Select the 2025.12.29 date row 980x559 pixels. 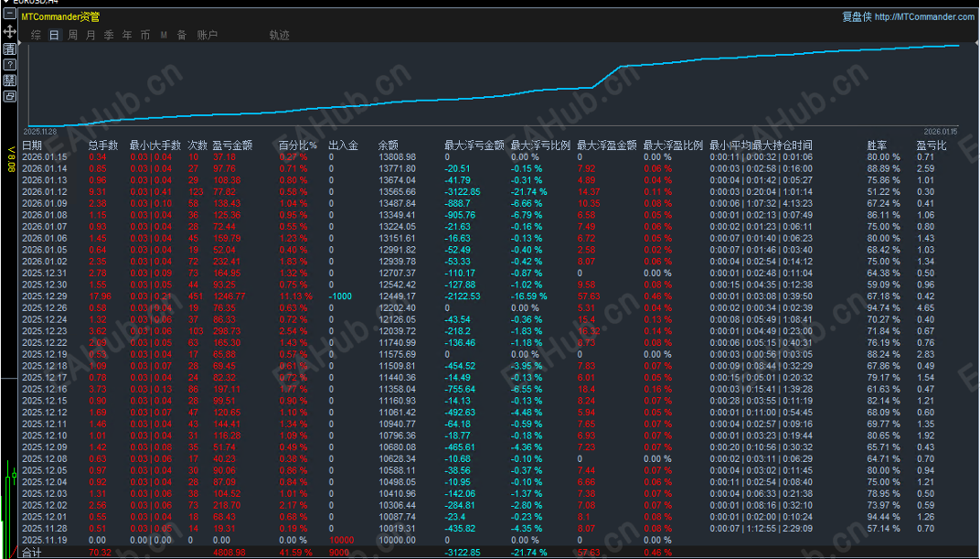45,296
